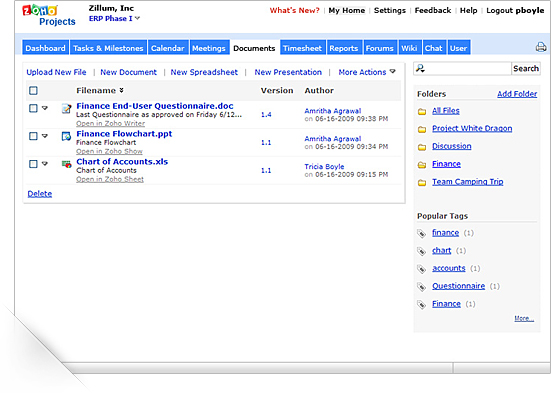Click the Zoho Projects logo
This screenshot has height=393, width=551.
click(49, 15)
